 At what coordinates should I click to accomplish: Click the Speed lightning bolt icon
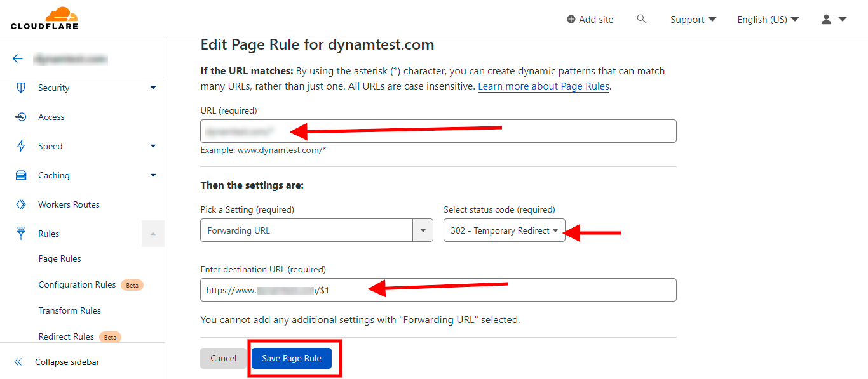point(21,146)
